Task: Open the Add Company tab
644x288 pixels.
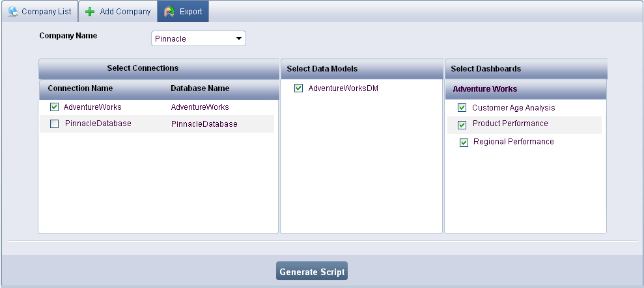Action: (125, 12)
